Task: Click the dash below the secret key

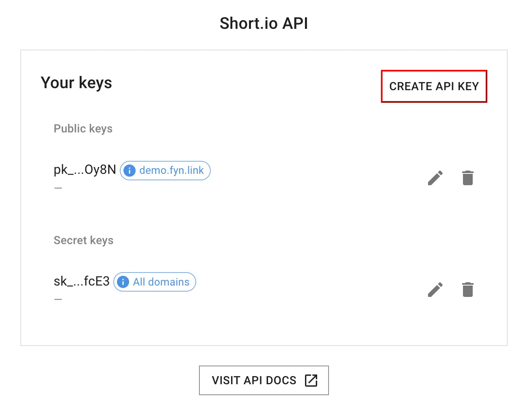Action: 58,299
